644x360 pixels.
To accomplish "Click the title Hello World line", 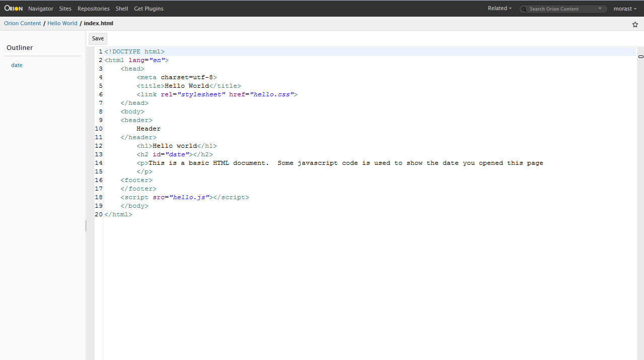I will [x=189, y=86].
